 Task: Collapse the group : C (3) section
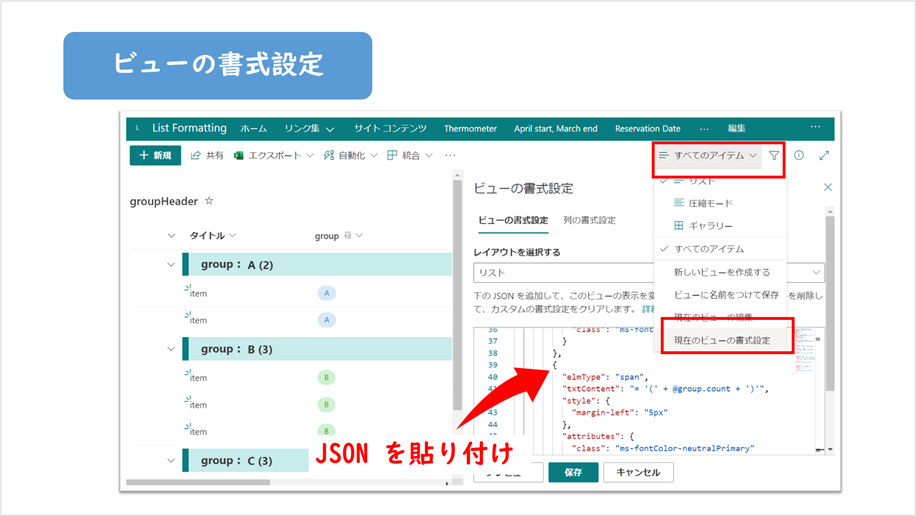171,460
